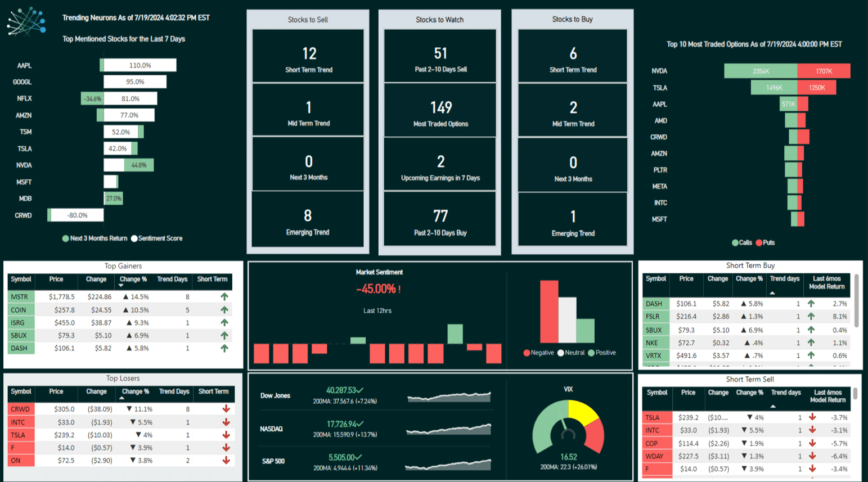Screen dimensions: 868x482
Task: Click the FSLR symbol cell in Short Term Buy
Action: (656, 316)
